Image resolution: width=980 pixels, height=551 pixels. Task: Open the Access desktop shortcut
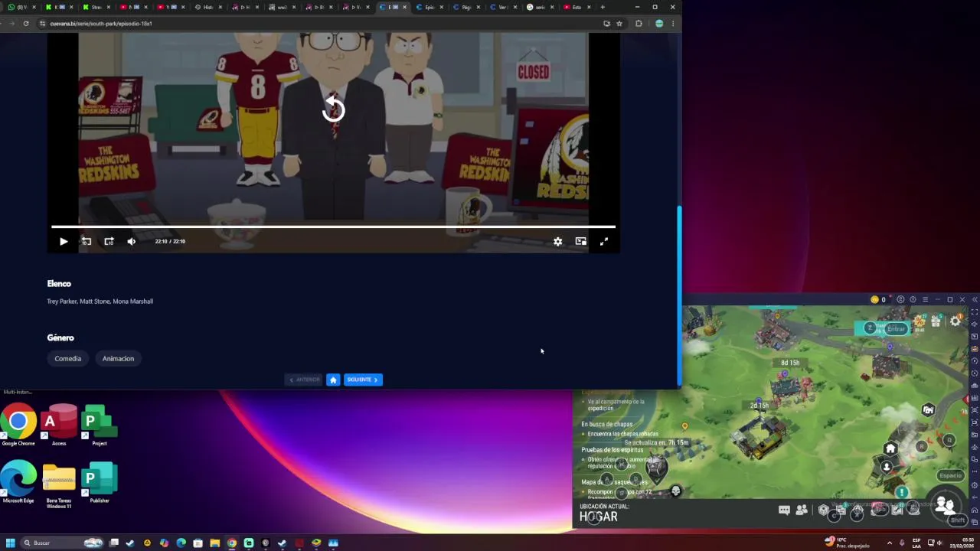59,425
